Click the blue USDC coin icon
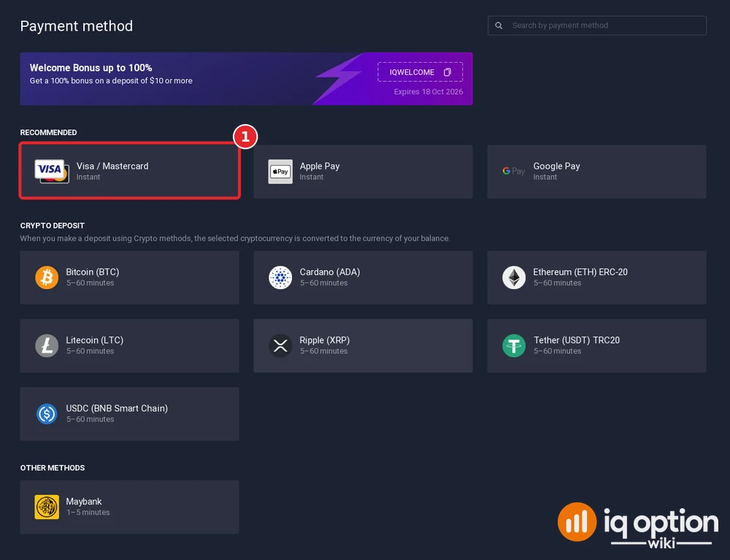Image resolution: width=730 pixels, height=560 pixels. [x=47, y=414]
